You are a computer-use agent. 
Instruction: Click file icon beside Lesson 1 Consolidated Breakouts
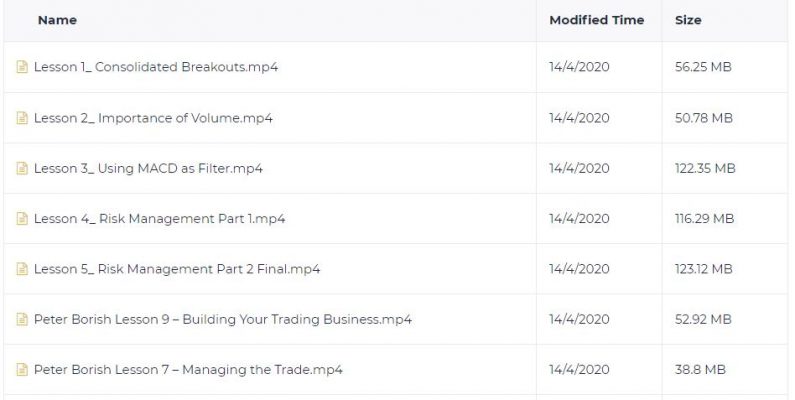[22, 67]
